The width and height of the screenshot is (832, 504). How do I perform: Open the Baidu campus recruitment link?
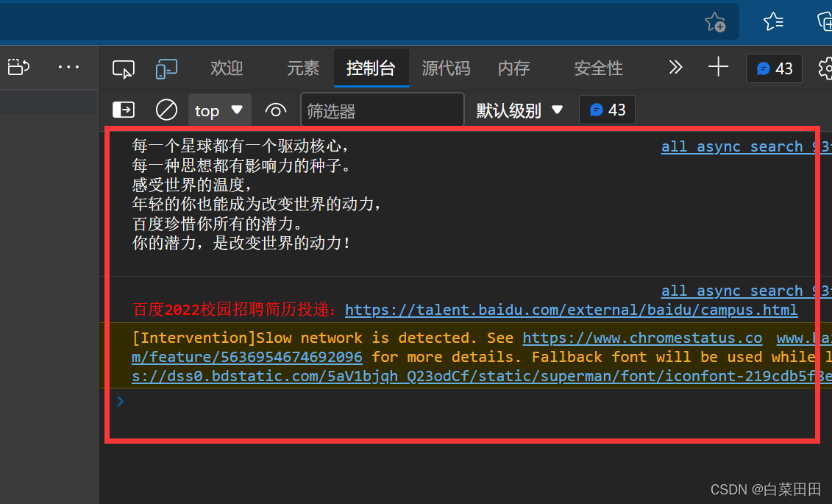(x=572, y=310)
